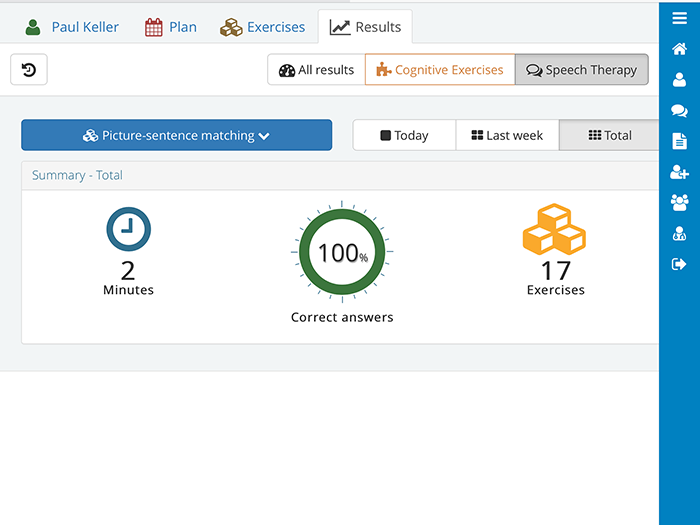This screenshot has width=700, height=525.
Task: Filter by Speech Therapy
Action: point(582,70)
